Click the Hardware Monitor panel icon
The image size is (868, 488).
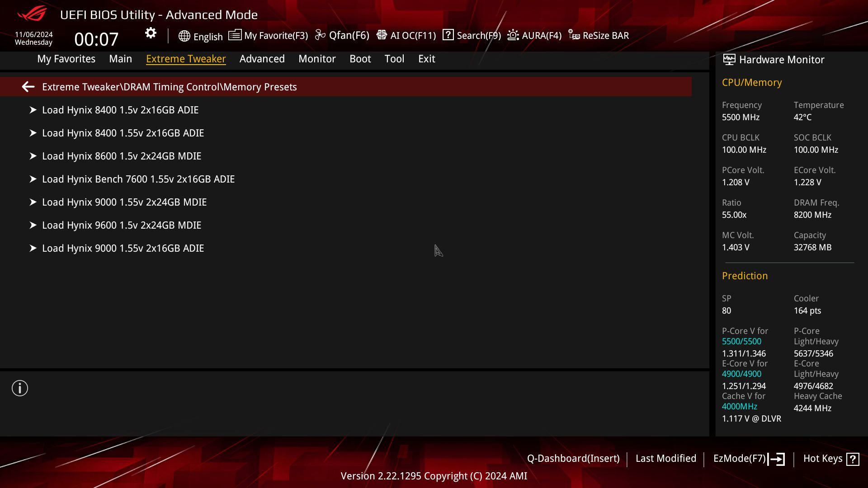[729, 59]
